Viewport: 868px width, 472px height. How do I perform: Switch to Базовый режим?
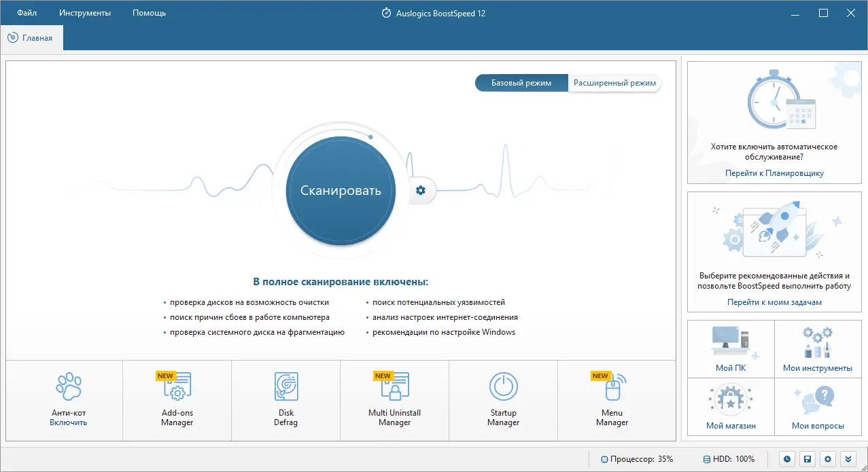[x=521, y=83]
